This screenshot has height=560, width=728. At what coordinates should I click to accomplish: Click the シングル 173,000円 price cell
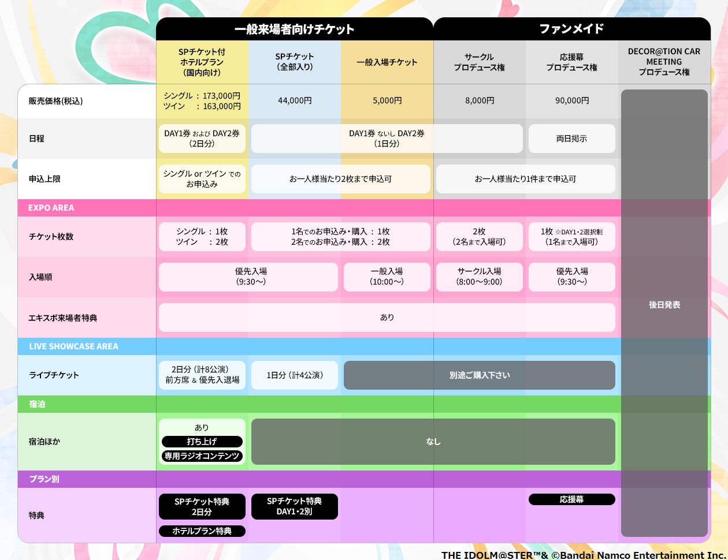pos(202,101)
